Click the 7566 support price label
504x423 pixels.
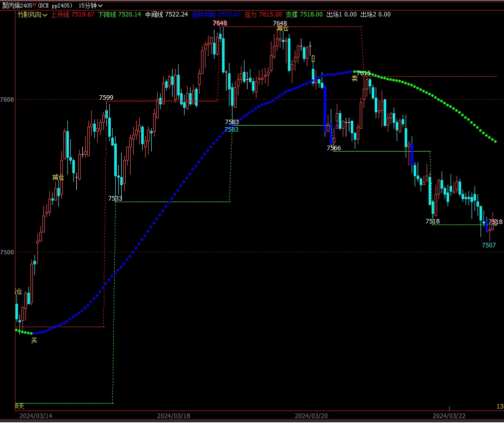334,148
